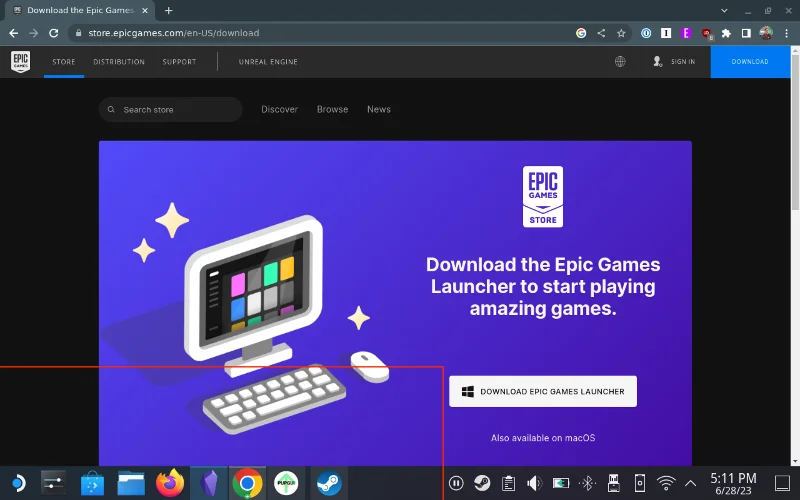This screenshot has height=500, width=800.
Task: Toggle the Chrome side panel
Action: pos(746,33)
